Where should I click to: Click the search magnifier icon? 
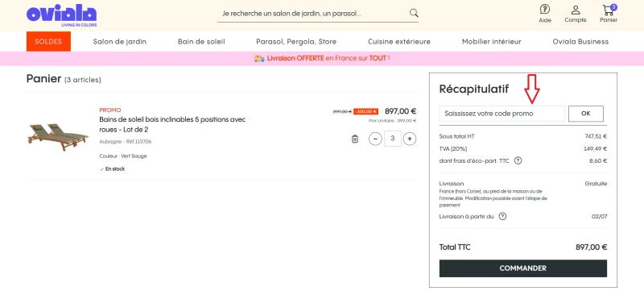(x=414, y=13)
